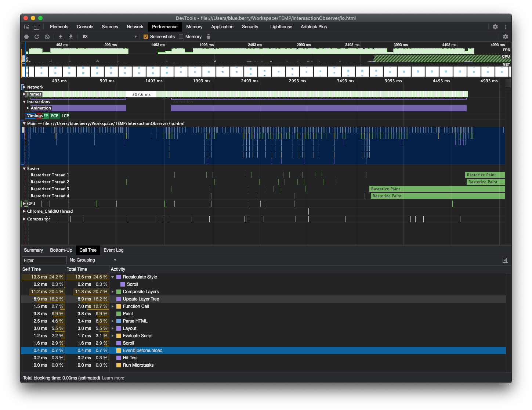Show heaviest stack sidebar toggle icon
Screen dimensions: 532x410
tap(505, 260)
